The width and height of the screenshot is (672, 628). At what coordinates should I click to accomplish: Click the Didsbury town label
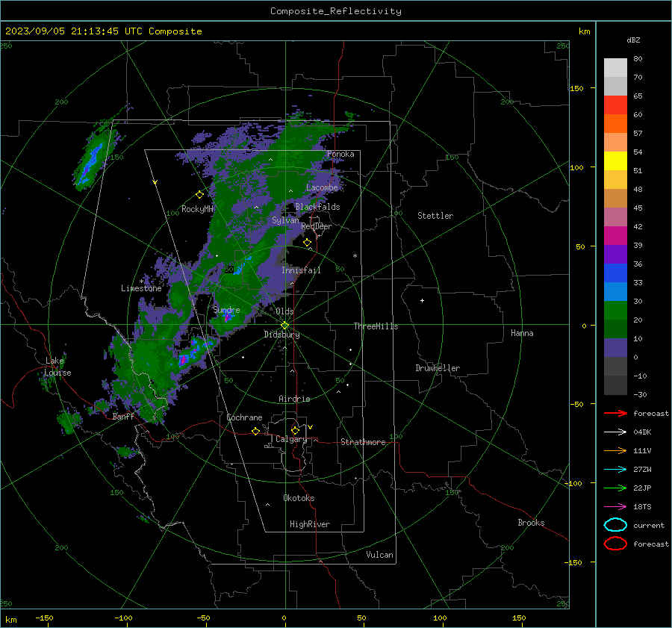point(281,335)
